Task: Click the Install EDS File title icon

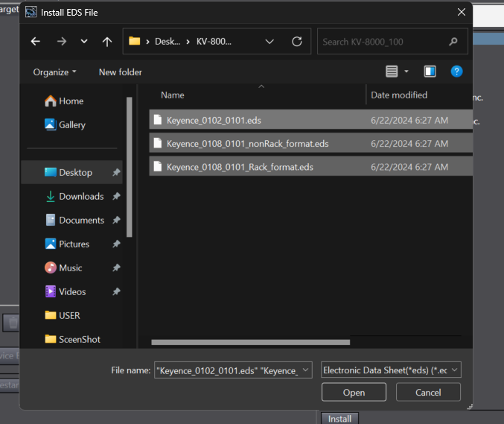Action: point(31,12)
